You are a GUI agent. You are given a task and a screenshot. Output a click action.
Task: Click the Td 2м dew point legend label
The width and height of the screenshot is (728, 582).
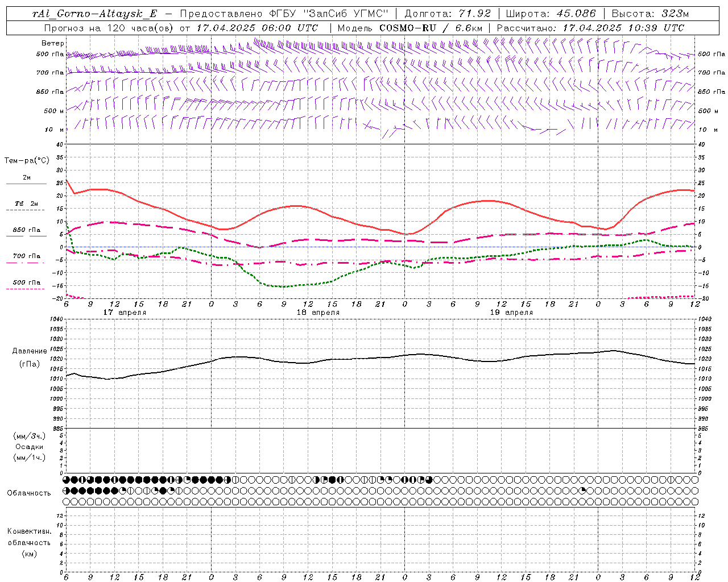[x=27, y=203]
